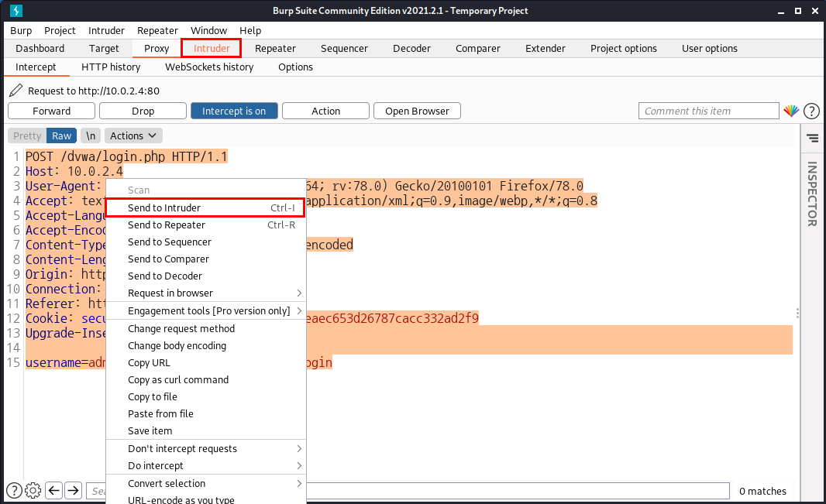Viewport: 826px width, 504px height.
Task: Click Comment this item field
Action: (x=708, y=111)
